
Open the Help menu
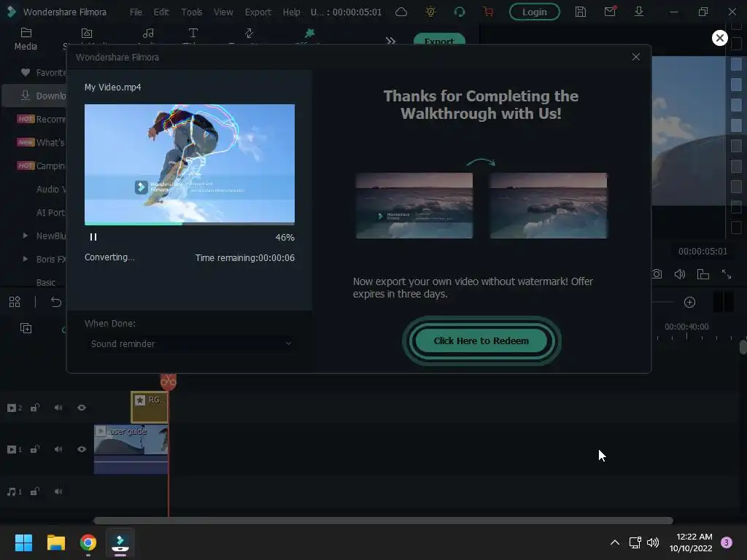(x=291, y=12)
